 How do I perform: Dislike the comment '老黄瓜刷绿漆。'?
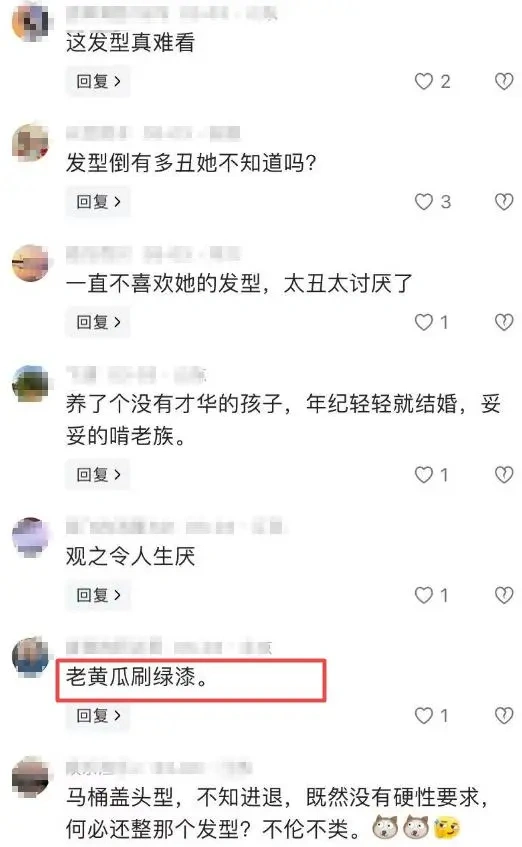[x=504, y=716]
